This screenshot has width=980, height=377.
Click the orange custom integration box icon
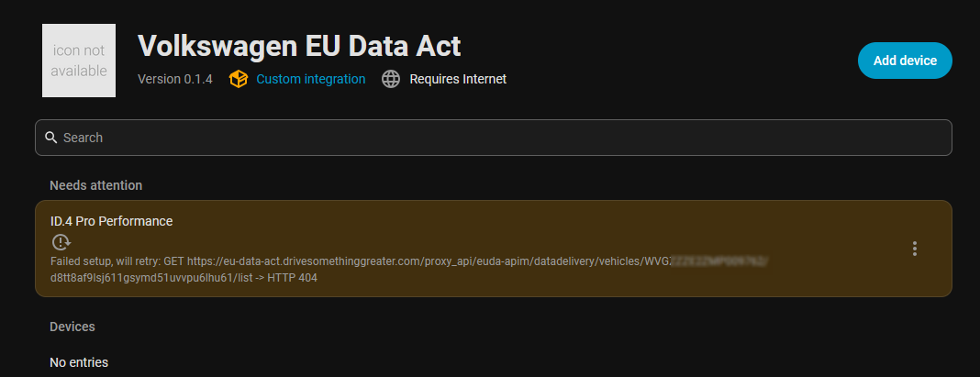[239, 80]
